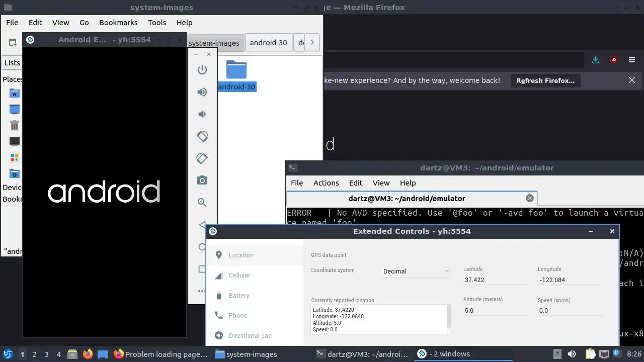Open the terminal's Help menu

(408, 183)
